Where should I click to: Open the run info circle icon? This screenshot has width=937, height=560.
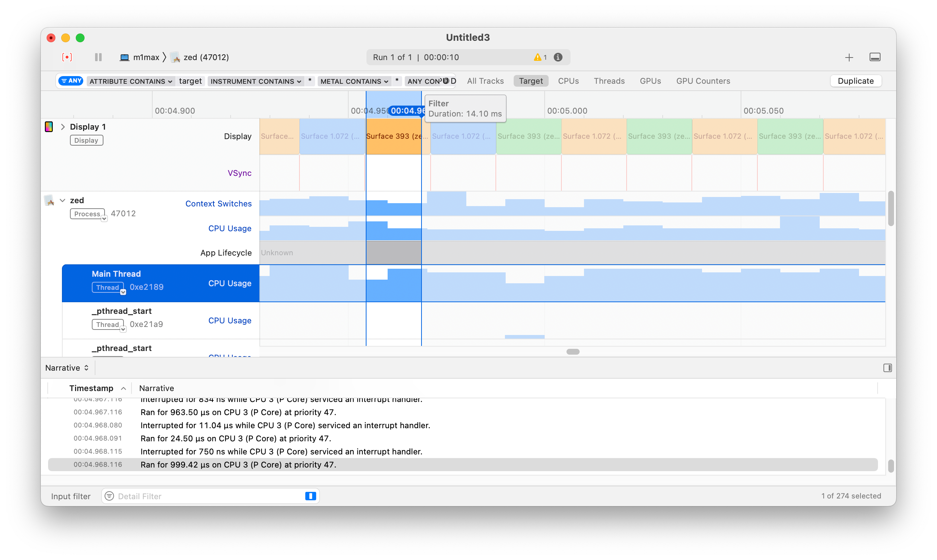558,58
